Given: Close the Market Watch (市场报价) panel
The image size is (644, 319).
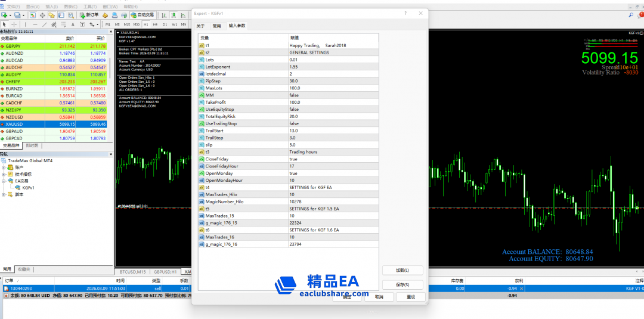Looking at the screenshot, I should (x=110, y=31).
